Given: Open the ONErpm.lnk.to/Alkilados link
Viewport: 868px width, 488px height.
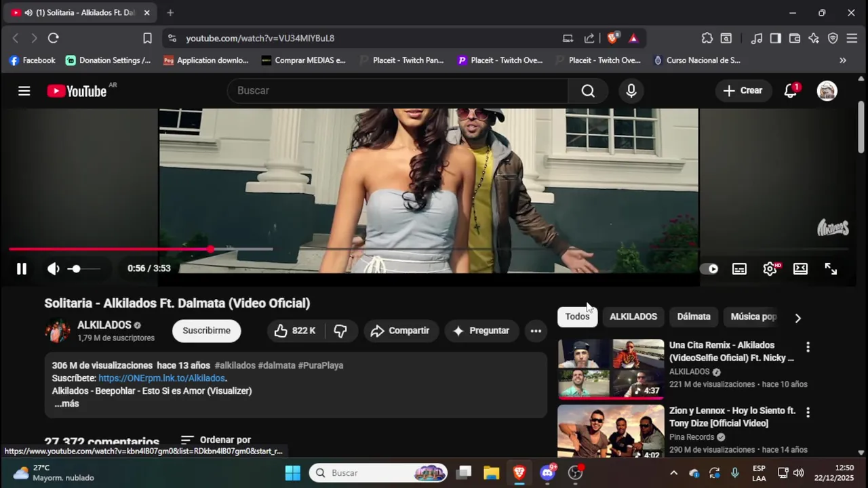Looking at the screenshot, I should pyautogui.click(x=161, y=378).
